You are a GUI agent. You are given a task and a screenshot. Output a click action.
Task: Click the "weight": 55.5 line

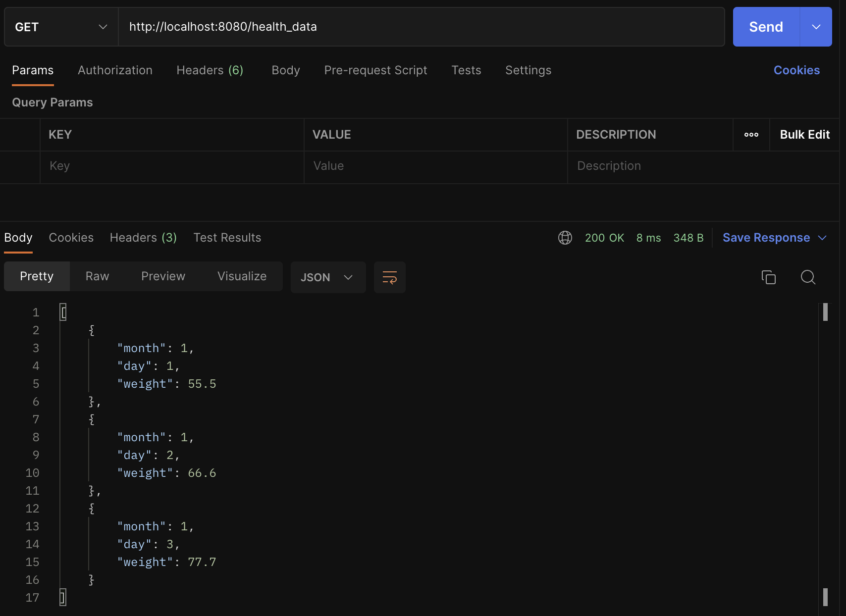(166, 384)
